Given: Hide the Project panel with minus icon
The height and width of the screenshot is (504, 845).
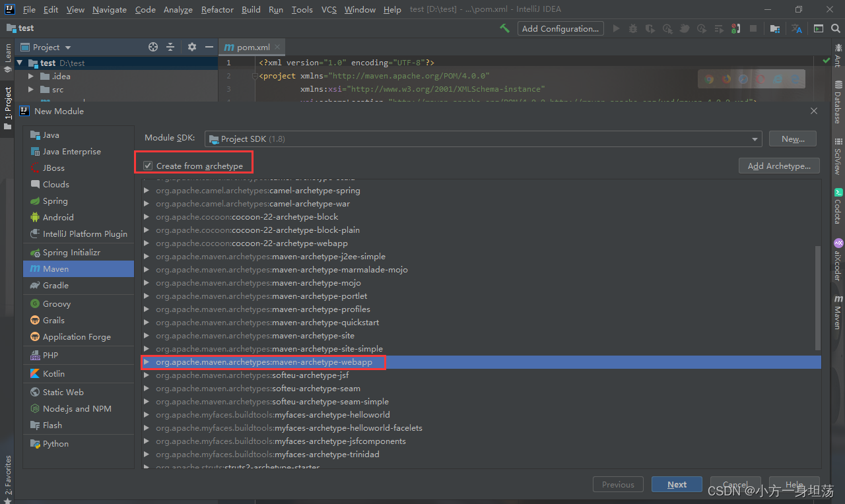Looking at the screenshot, I should [209, 47].
